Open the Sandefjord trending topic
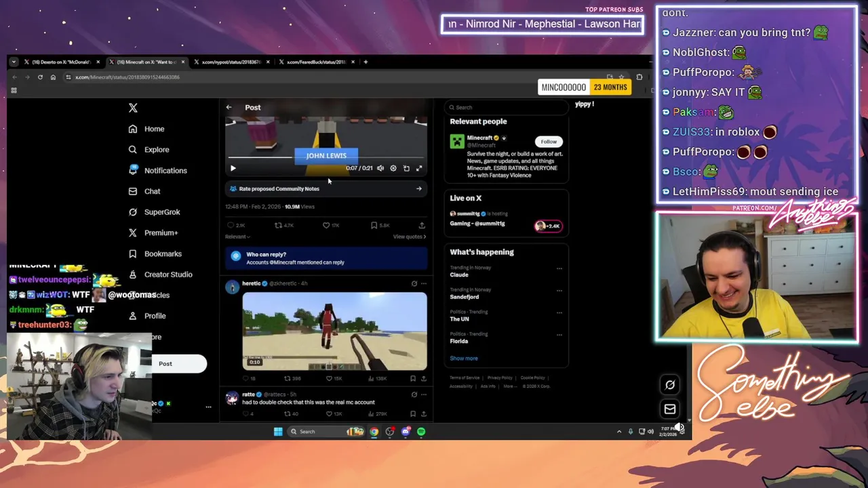868x488 pixels. (x=465, y=297)
